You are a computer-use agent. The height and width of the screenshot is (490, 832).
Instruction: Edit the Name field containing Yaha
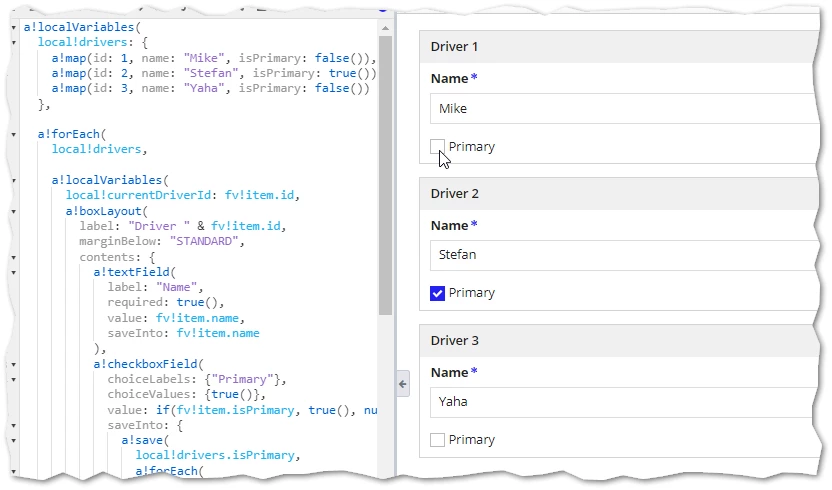click(x=623, y=402)
